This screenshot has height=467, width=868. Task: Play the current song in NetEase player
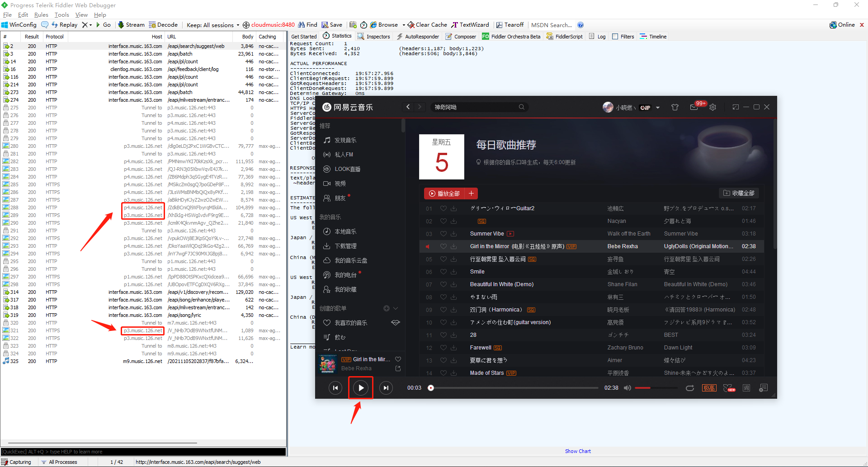pyautogui.click(x=361, y=388)
